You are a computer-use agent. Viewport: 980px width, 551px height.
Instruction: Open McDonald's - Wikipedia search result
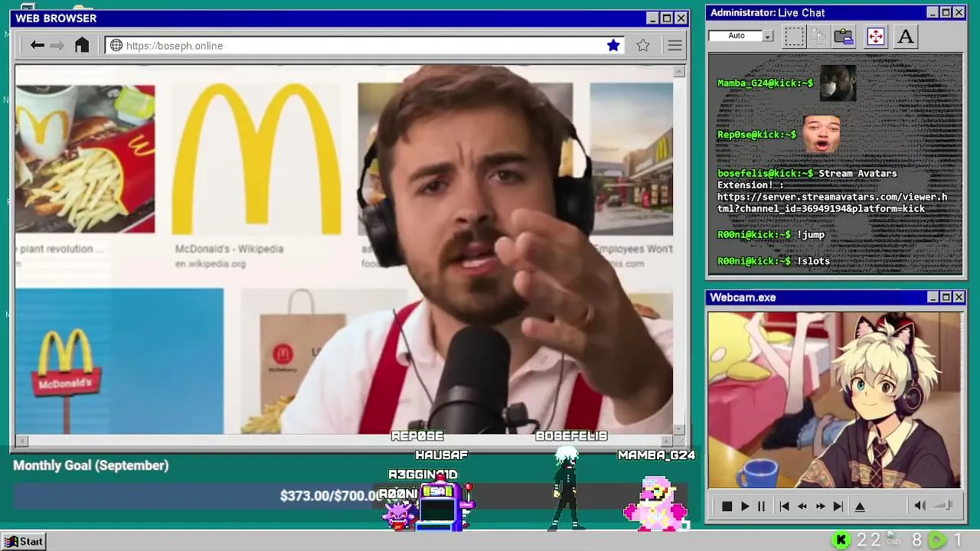tap(229, 249)
